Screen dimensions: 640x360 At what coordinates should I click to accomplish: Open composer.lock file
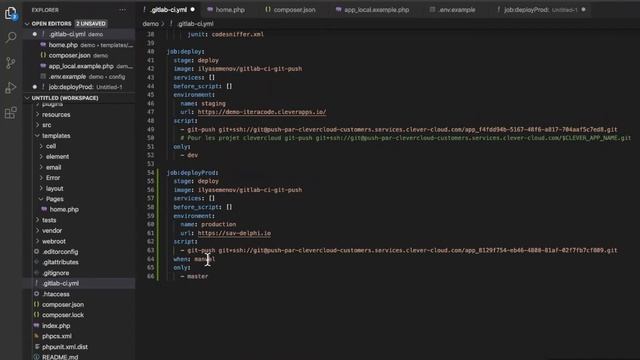62,315
